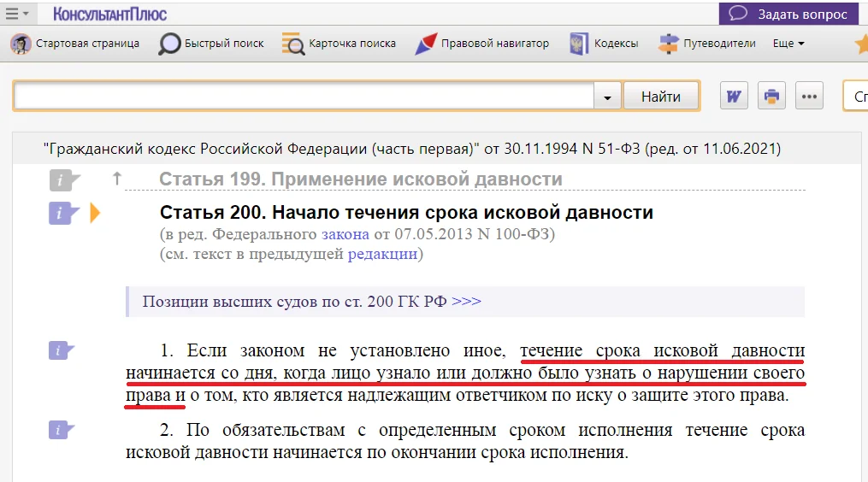Click the info icon beside paragraph 2
This screenshot has width=868, height=482.
[61, 429]
